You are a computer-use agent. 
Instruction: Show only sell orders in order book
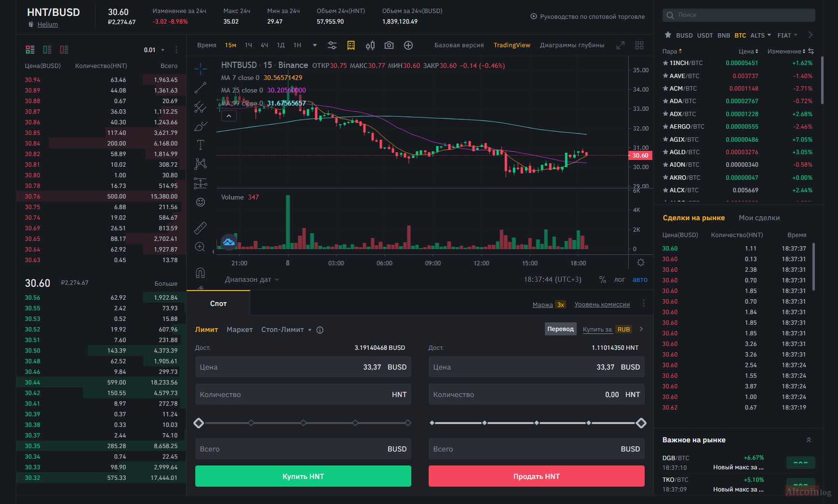pyautogui.click(x=64, y=49)
